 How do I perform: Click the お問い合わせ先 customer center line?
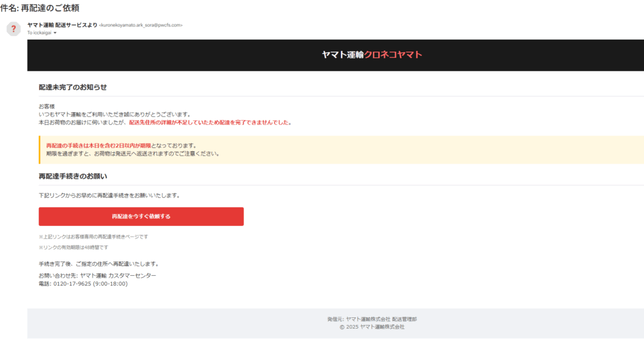tap(97, 276)
